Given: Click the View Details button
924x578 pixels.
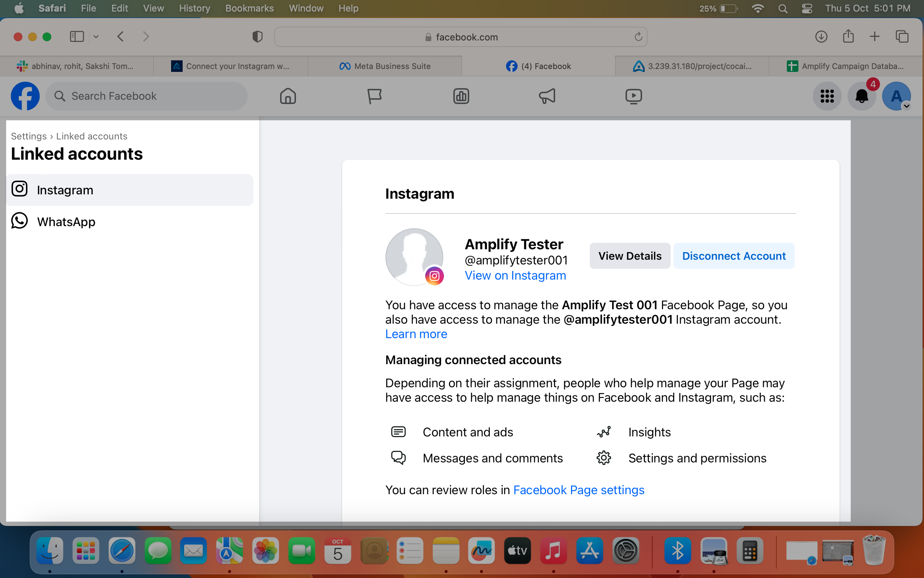Looking at the screenshot, I should pyautogui.click(x=629, y=256).
